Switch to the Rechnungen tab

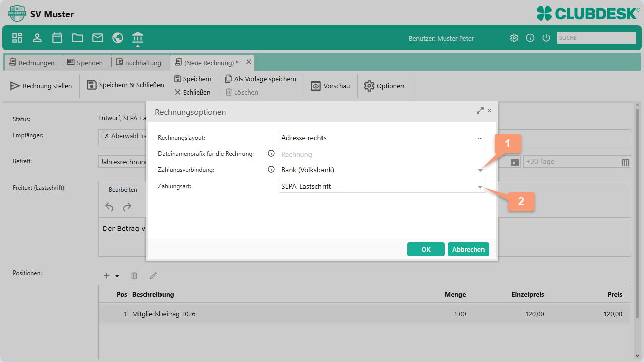pos(32,63)
